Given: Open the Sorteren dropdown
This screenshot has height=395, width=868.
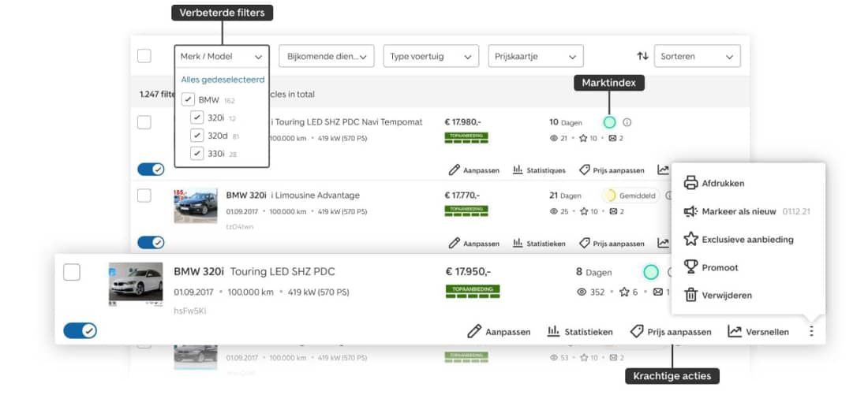Looking at the screenshot, I should click(697, 56).
